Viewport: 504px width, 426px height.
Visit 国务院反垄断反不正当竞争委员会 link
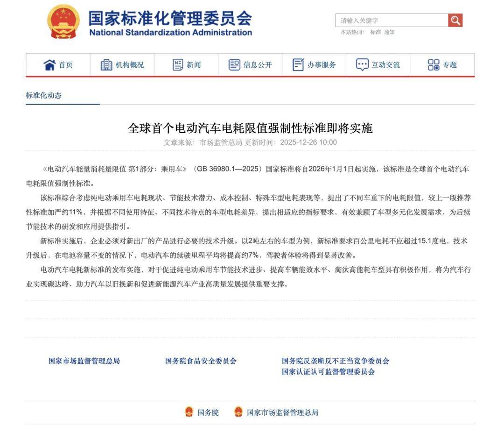coord(335,361)
